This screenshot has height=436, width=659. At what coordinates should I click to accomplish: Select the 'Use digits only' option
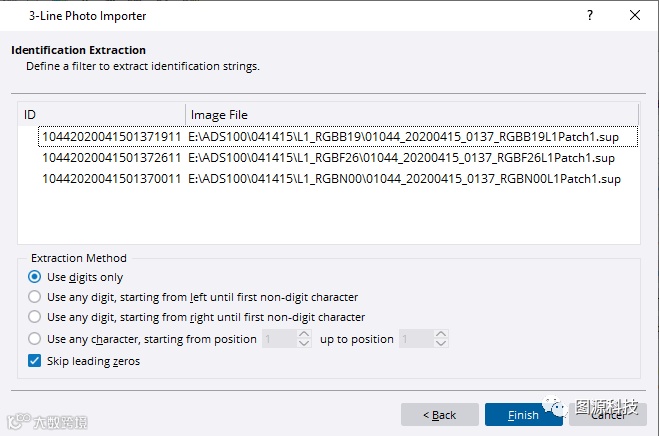click(x=35, y=277)
